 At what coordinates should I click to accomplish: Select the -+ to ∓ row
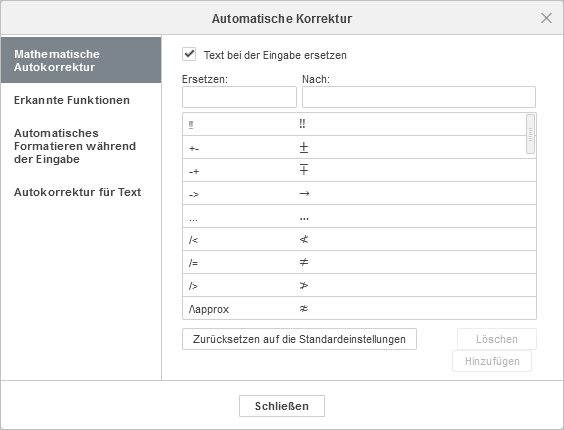[359, 170]
